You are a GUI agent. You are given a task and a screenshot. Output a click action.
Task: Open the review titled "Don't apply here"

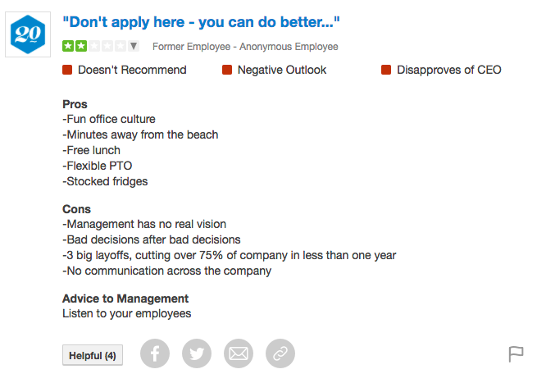click(201, 22)
